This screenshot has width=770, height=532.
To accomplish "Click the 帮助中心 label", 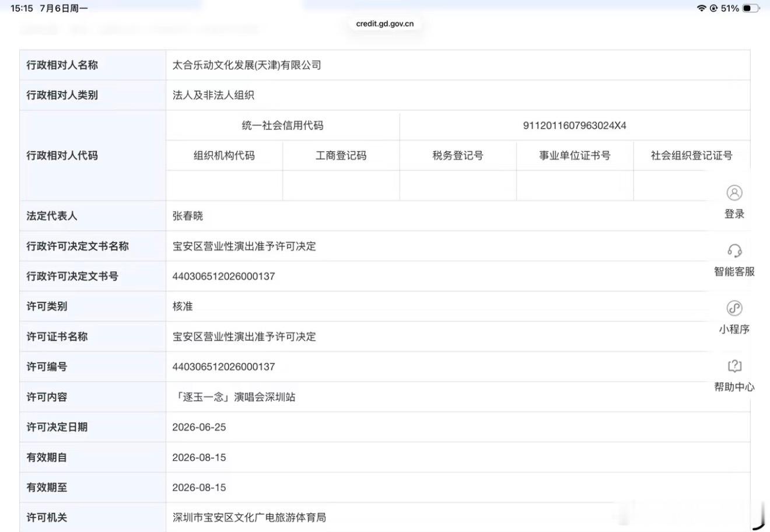I will 734,387.
